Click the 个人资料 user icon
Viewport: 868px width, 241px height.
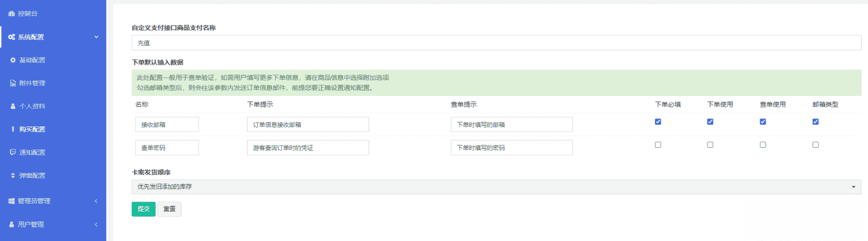click(x=13, y=106)
